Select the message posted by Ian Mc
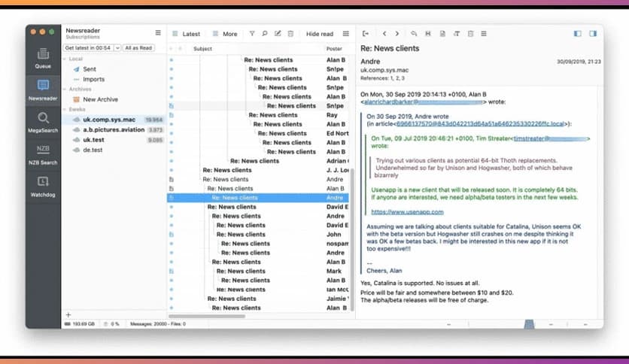 [x=258, y=290]
